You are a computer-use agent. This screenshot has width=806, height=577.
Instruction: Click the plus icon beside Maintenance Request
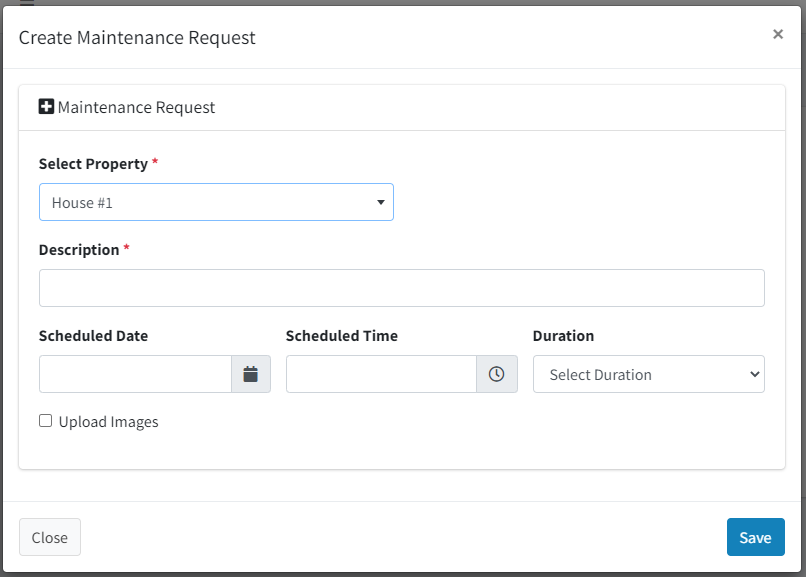coord(46,107)
